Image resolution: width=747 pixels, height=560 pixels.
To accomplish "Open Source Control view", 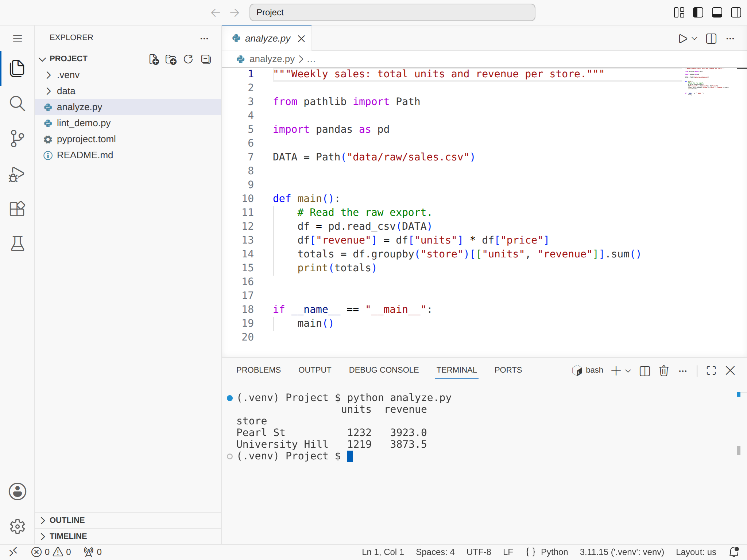I will tap(17, 139).
